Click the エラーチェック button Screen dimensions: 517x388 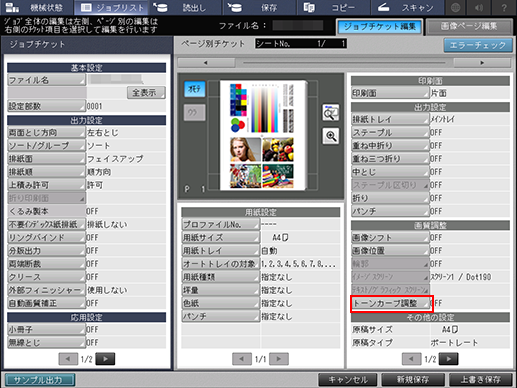[x=478, y=45]
